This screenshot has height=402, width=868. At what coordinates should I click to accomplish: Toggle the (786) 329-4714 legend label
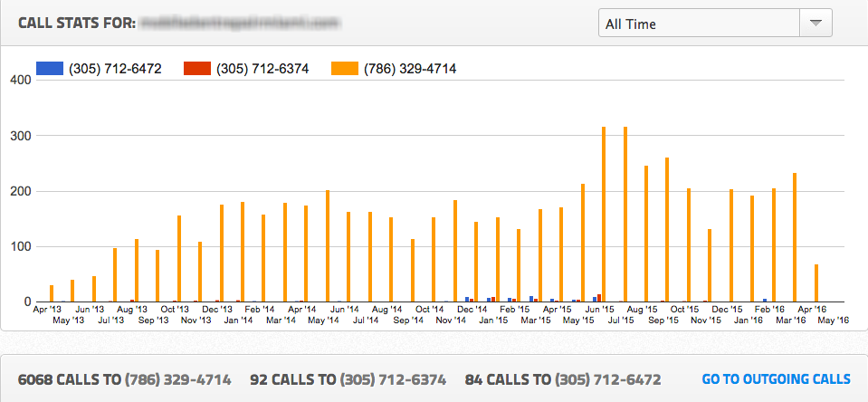pyautogui.click(x=410, y=68)
